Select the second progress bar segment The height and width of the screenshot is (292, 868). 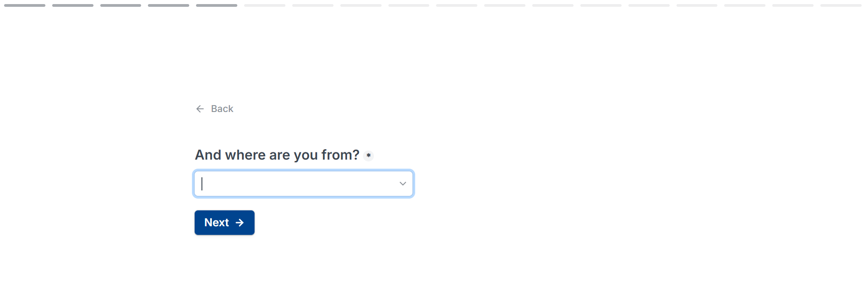[73, 5]
